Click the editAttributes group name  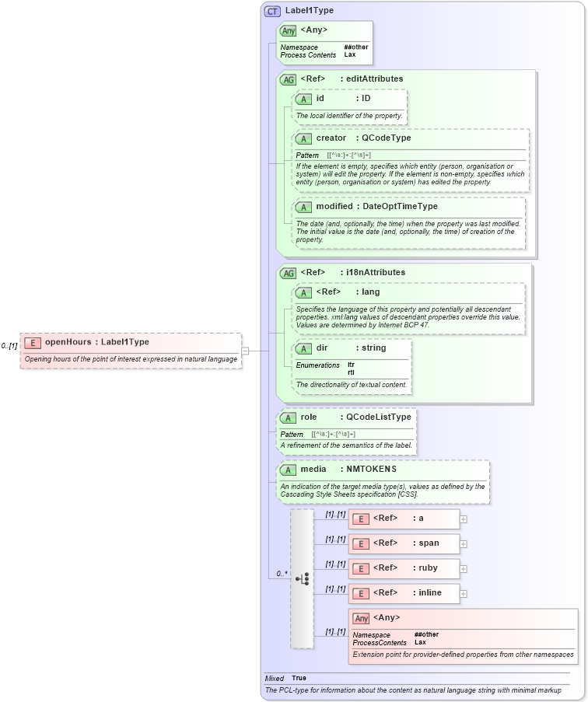pyautogui.click(x=374, y=79)
